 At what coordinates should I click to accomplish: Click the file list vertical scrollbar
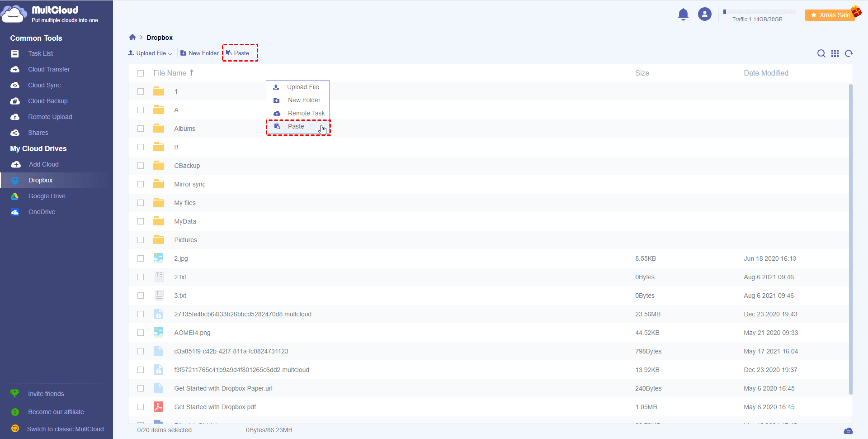pos(851,239)
